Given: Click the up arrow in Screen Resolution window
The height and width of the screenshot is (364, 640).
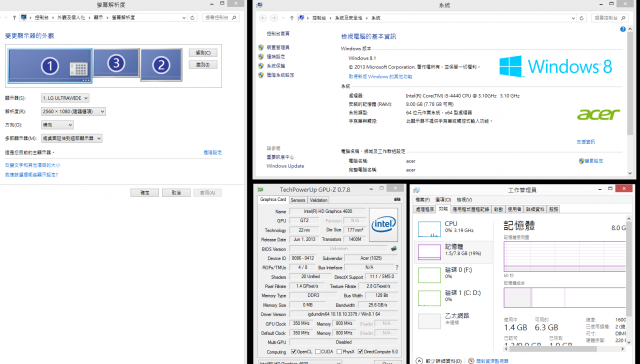Looking at the screenshot, I should 14,18.
